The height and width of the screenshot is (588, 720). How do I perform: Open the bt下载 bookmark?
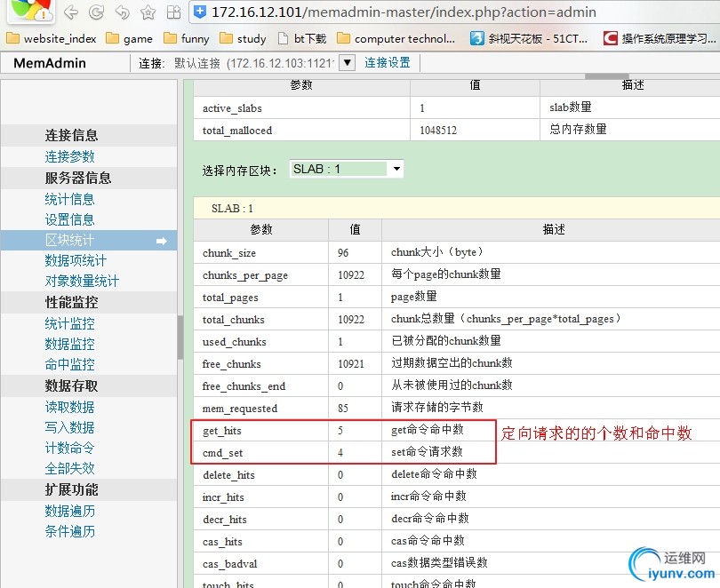pyautogui.click(x=302, y=38)
